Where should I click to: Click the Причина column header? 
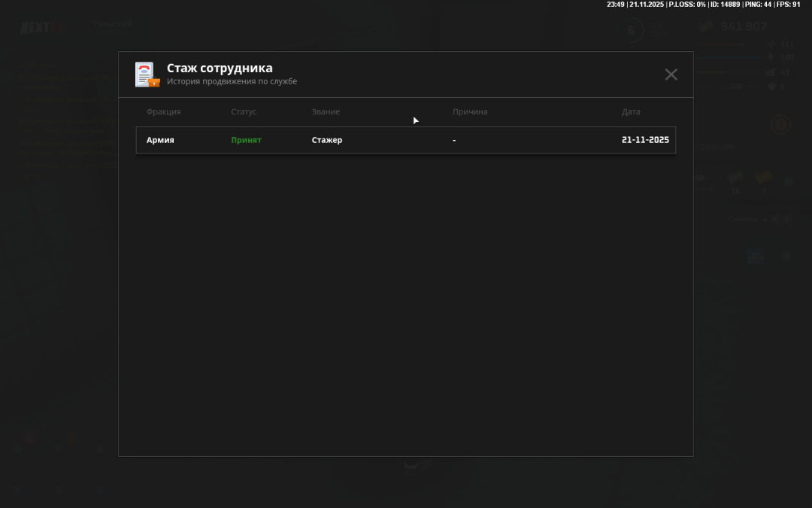470,112
